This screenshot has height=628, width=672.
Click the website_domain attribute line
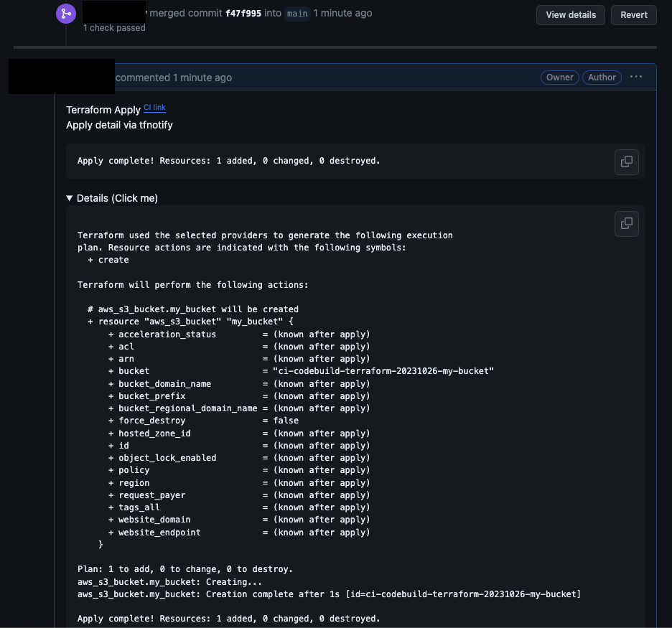(238, 520)
